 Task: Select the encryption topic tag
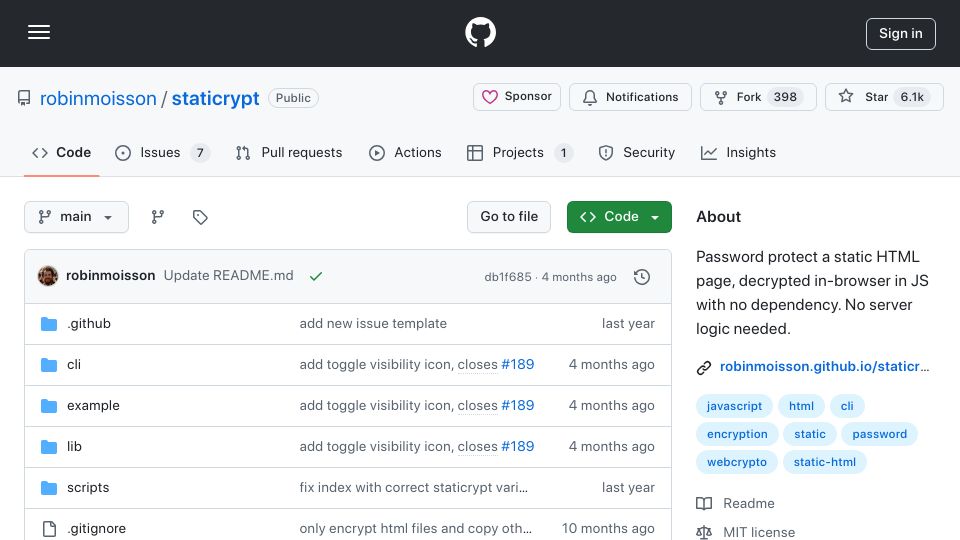click(737, 434)
